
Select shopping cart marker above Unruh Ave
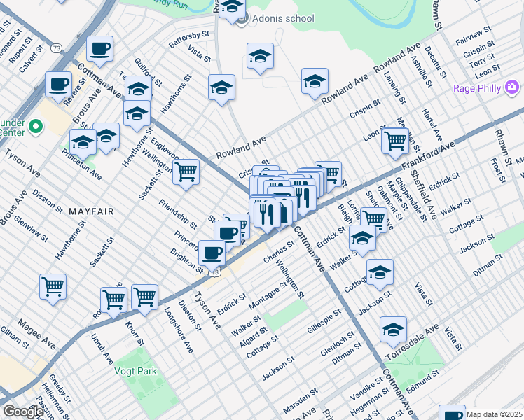pos(113,301)
